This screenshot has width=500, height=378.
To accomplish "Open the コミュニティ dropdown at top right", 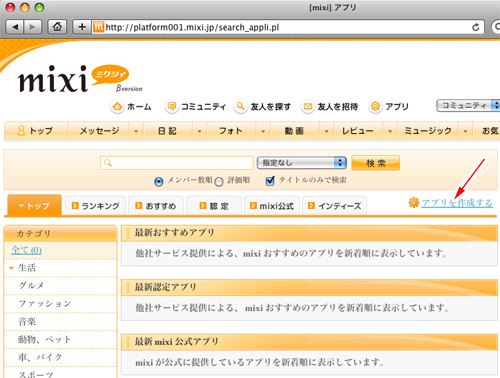I will (x=468, y=106).
